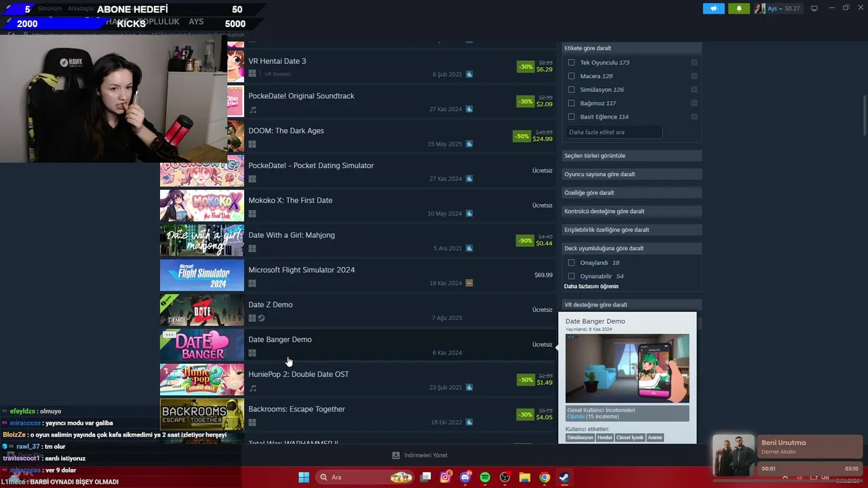Expand Kontrolcü desteğine göre daralt
The height and width of the screenshot is (488, 868).
coord(631,211)
